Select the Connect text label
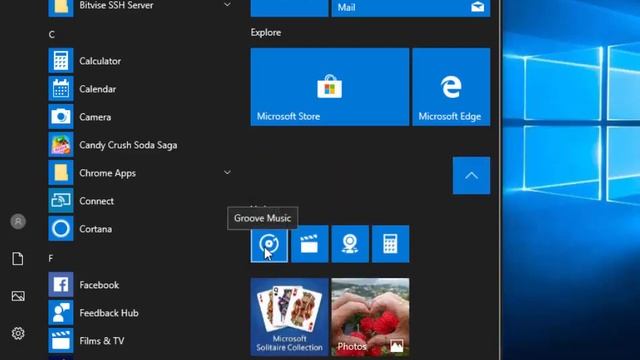This screenshot has width=640, height=360. (96, 201)
